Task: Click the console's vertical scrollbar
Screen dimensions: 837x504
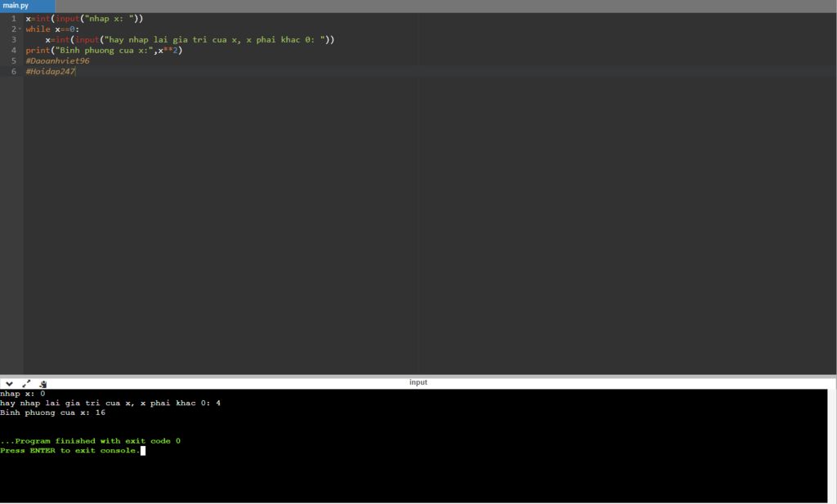Action: (x=832, y=446)
